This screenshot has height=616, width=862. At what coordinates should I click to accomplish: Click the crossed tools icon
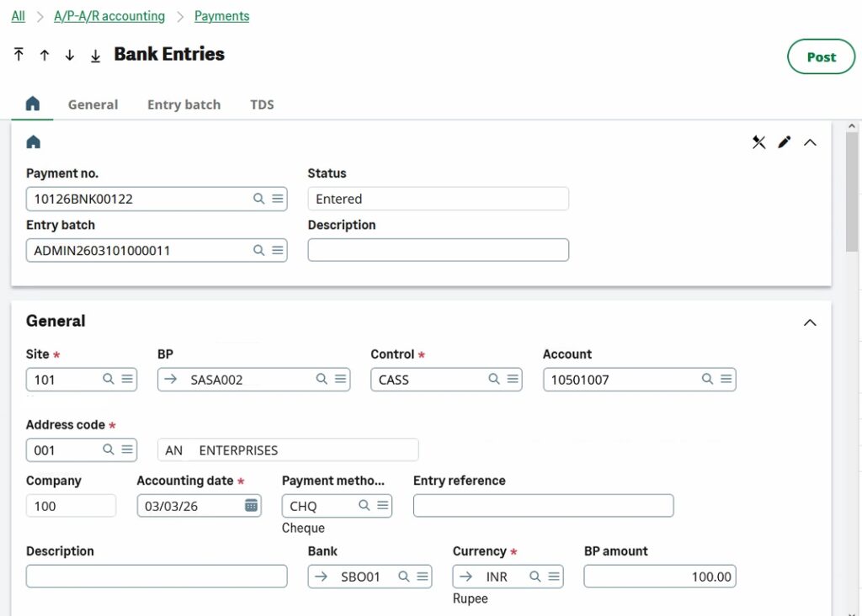click(x=758, y=142)
